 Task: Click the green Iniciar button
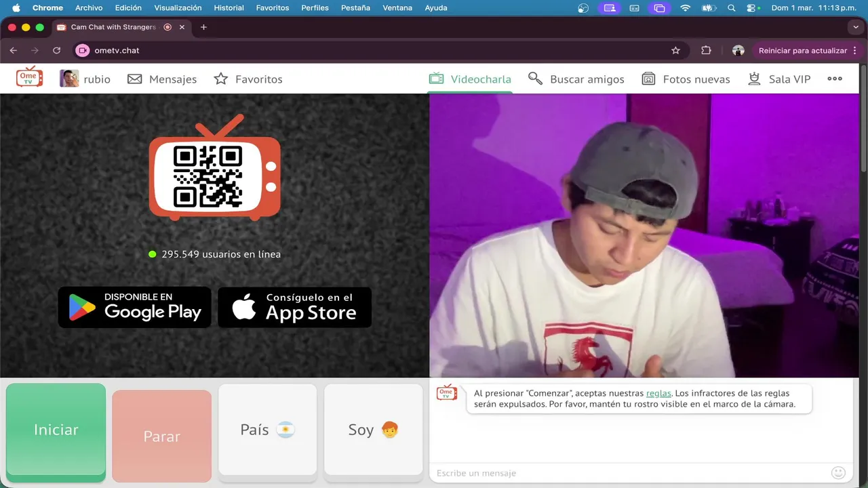point(56,432)
